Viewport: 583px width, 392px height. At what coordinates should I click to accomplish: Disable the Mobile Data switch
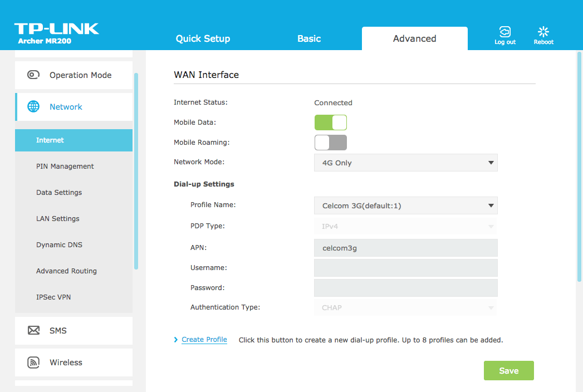pos(331,122)
